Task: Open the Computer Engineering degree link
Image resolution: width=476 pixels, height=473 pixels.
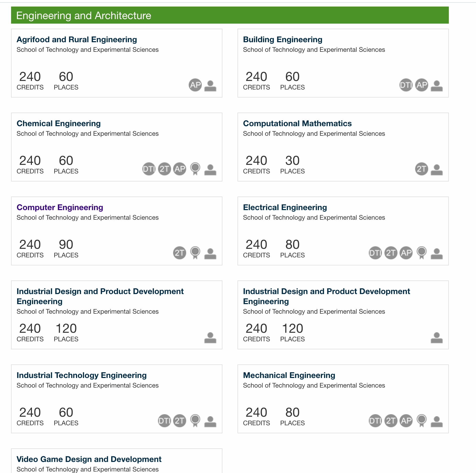Action: (60, 207)
